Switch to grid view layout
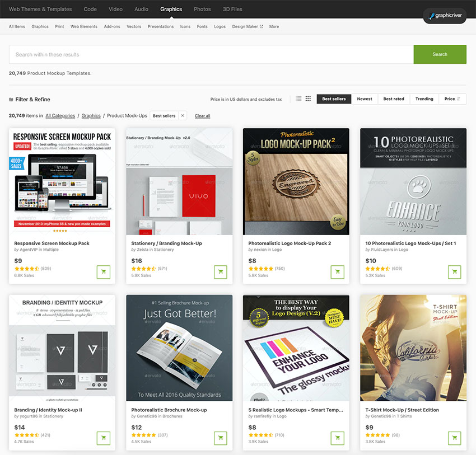This screenshot has height=455, width=476. [x=308, y=98]
